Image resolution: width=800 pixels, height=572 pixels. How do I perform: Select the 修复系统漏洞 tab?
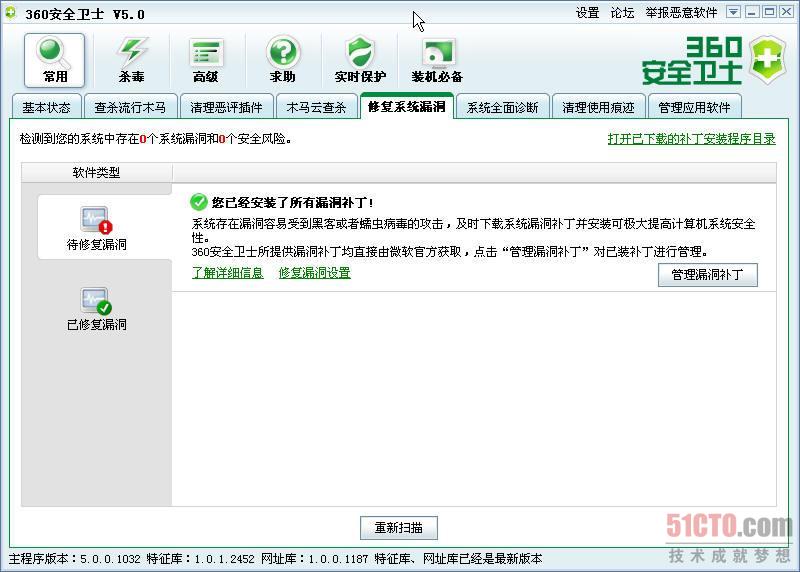(407, 106)
